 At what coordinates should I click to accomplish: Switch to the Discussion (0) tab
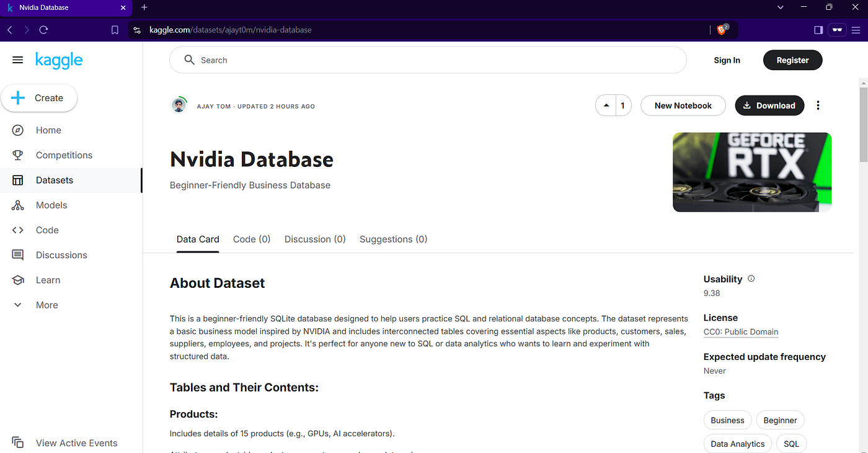click(315, 239)
